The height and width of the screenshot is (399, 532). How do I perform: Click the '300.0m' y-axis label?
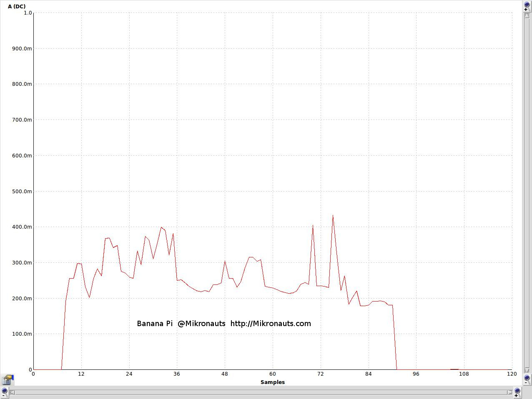click(x=22, y=263)
